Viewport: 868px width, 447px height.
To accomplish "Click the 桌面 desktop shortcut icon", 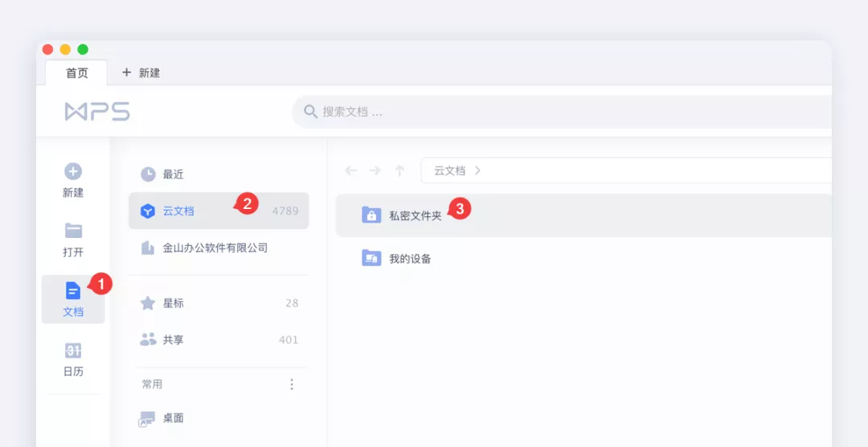I will coord(147,419).
